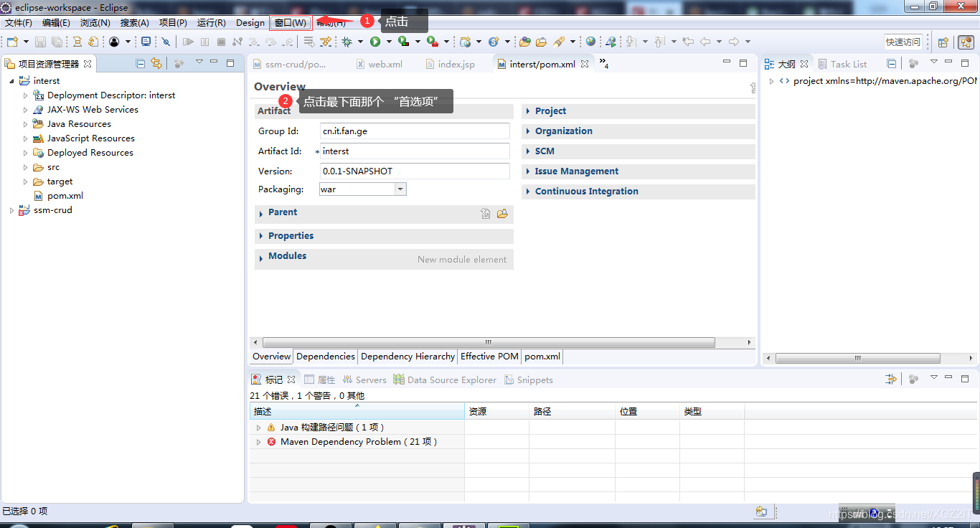Open the 编辑(E) menu
This screenshot has width=980, height=528.
coord(56,22)
